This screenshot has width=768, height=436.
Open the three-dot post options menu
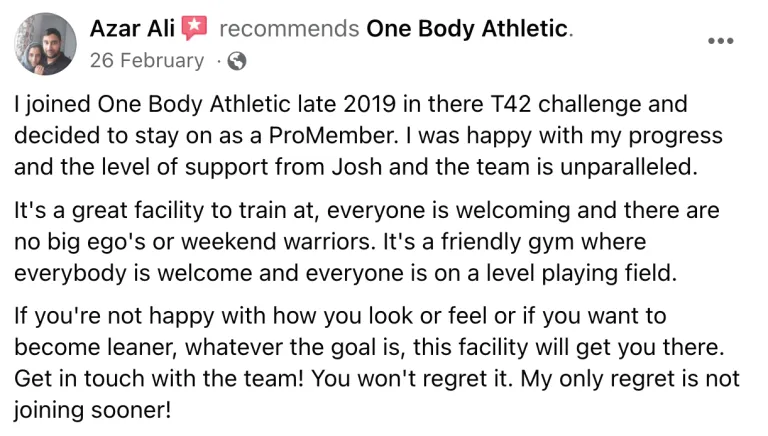pos(720,41)
